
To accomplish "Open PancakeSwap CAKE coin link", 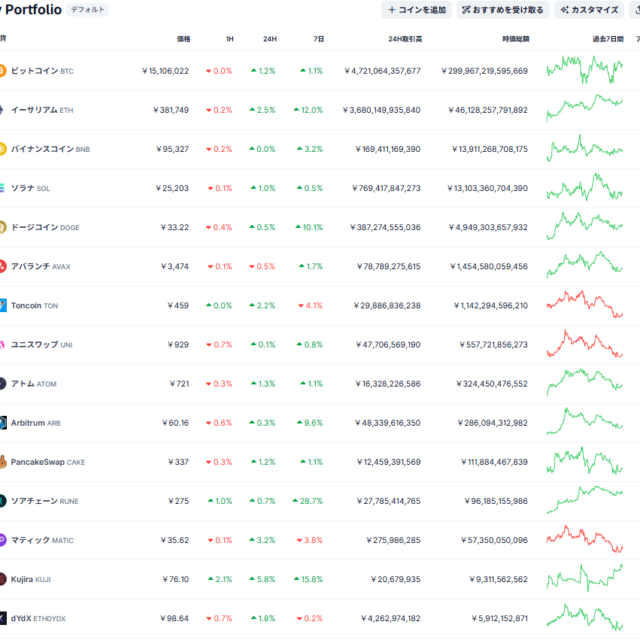I will (x=48, y=462).
